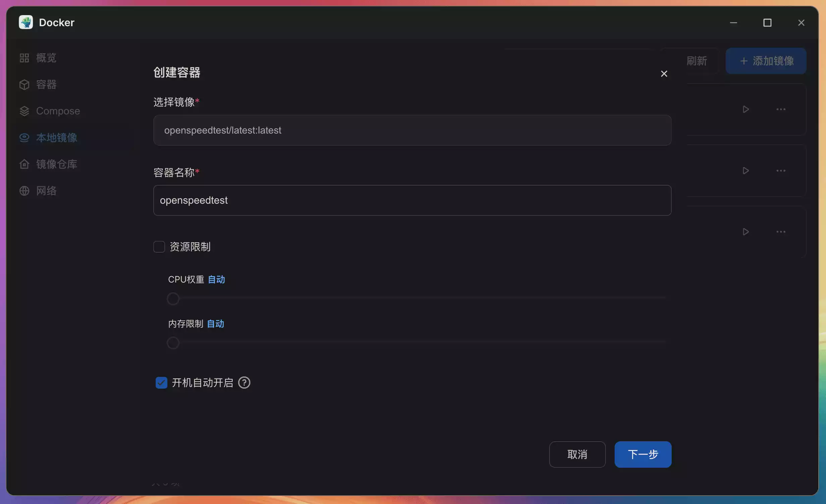
Task: Click the Compose layers icon
Action: (x=24, y=111)
